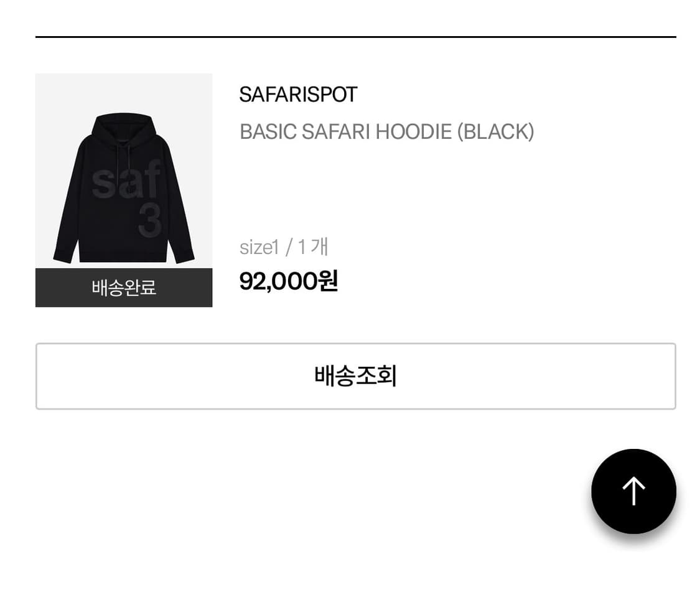This screenshot has height=612, width=700.
Task: Click the (BLACK) color label in title
Action: 495,132
